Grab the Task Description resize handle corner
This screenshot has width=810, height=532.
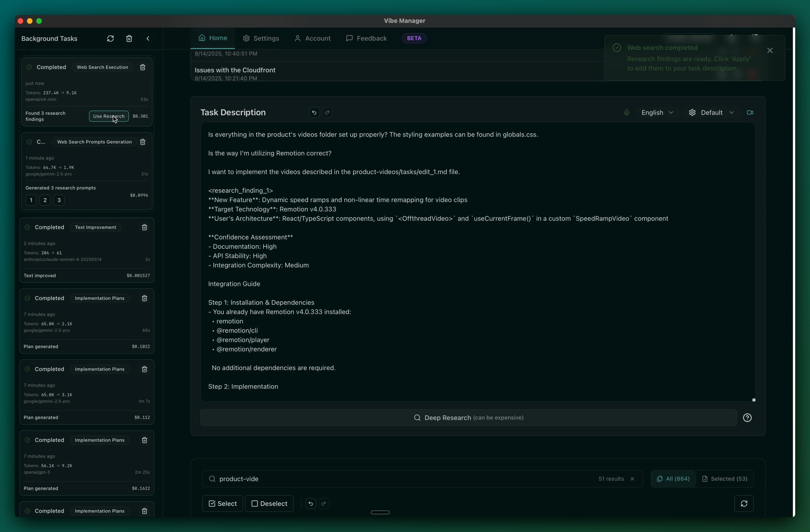pos(754,400)
